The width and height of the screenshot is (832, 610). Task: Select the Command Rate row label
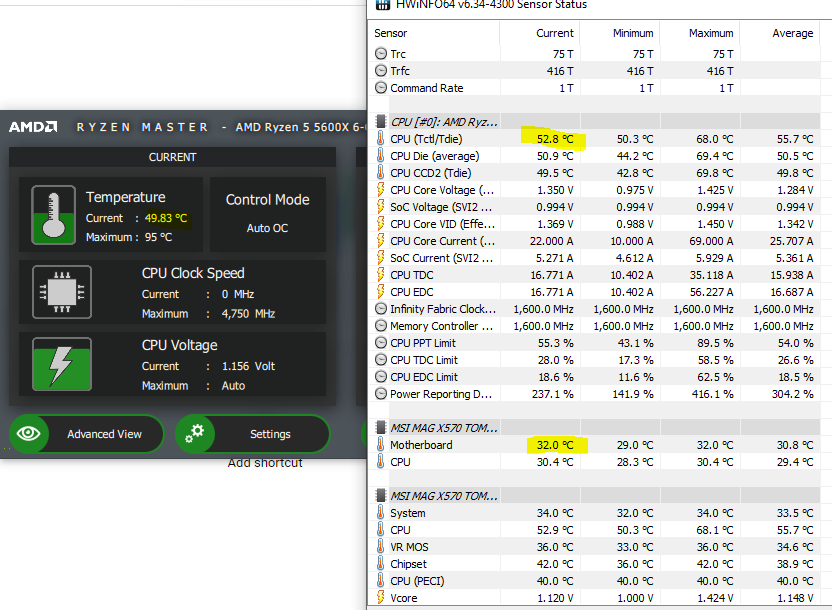click(x=427, y=88)
